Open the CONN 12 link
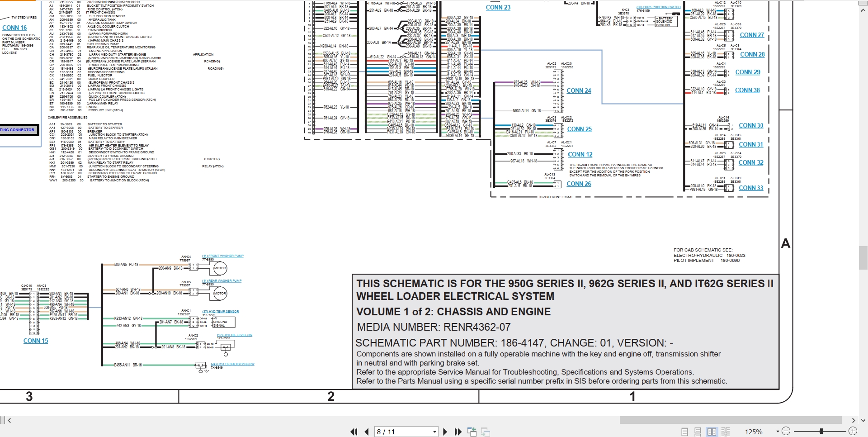The image size is (868, 437). (x=580, y=154)
